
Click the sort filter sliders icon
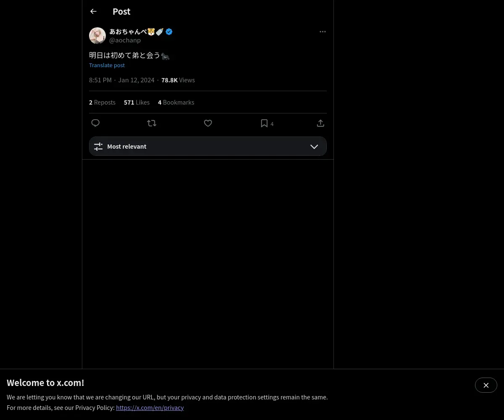click(x=98, y=147)
